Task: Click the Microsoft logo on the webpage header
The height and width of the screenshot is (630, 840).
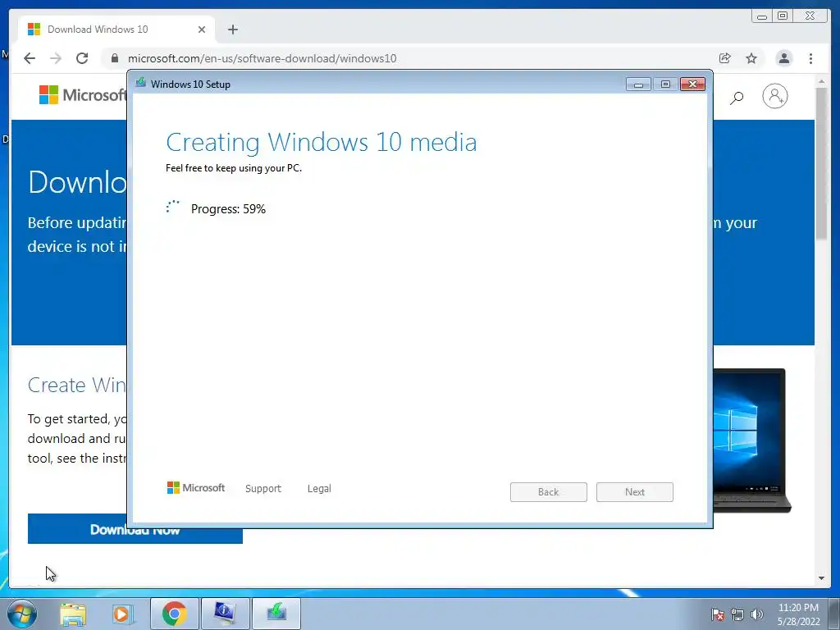Action: pyautogui.click(x=83, y=95)
